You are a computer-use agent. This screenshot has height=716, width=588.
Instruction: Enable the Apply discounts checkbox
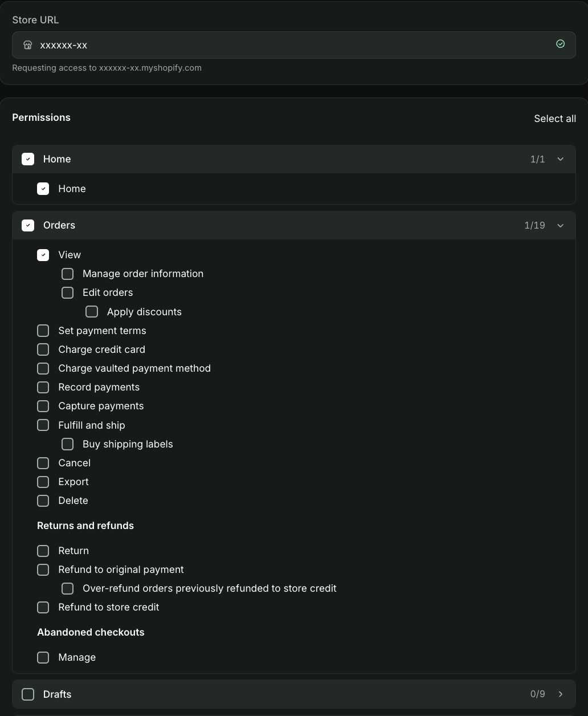[92, 312]
